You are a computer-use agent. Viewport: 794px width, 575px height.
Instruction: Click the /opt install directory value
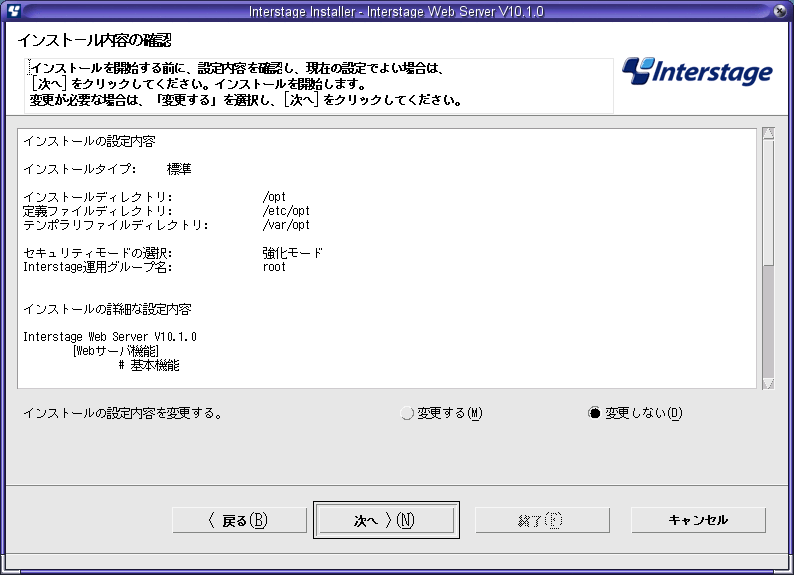pos(274,197)
